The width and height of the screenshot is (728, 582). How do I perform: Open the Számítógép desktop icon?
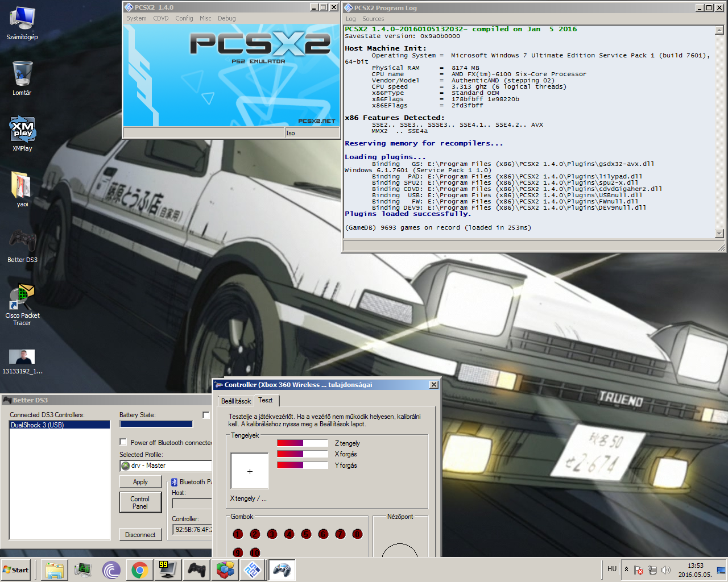pyautogui.click(x=22, y=23)
